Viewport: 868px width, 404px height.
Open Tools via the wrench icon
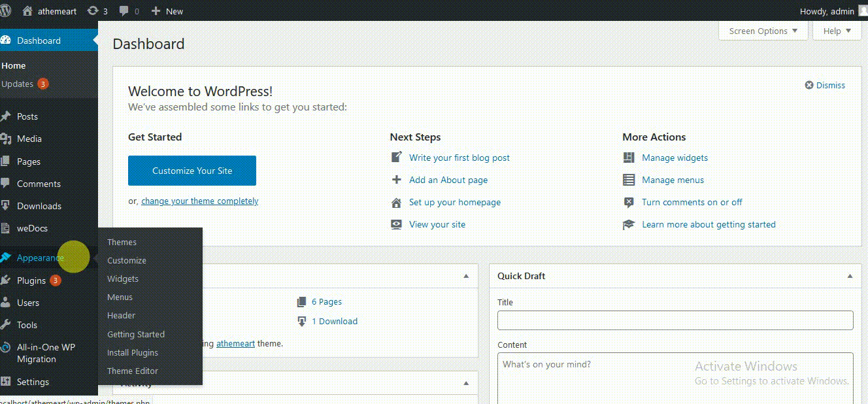click(6, 325)
